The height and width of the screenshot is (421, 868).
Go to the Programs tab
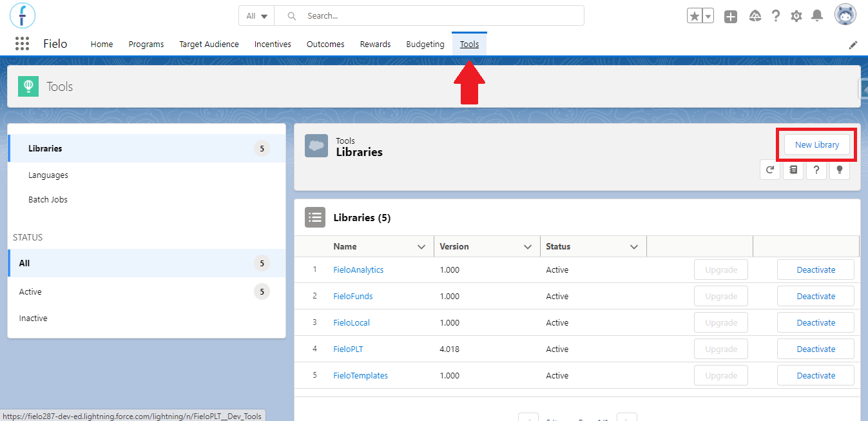(146, 44)
